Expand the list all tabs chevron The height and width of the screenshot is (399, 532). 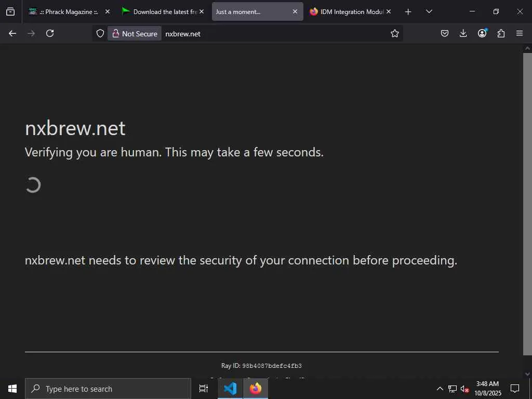pyautogui.click(x=429, y=11)
